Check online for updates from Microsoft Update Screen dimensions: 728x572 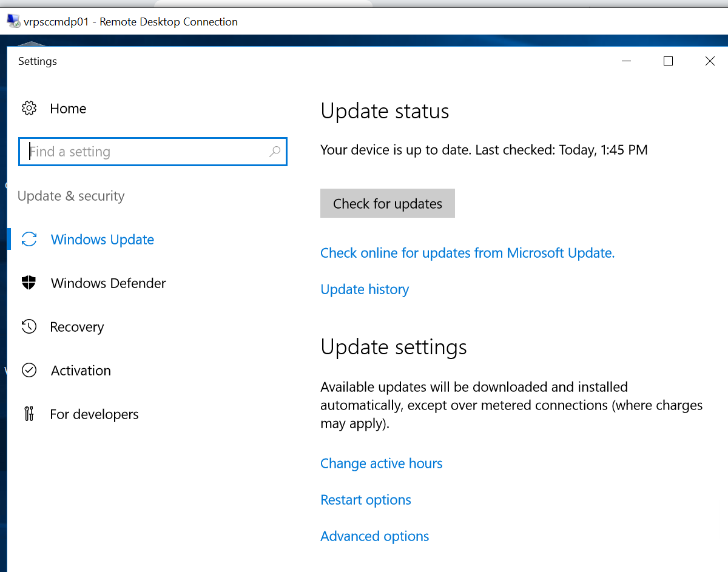468,253
